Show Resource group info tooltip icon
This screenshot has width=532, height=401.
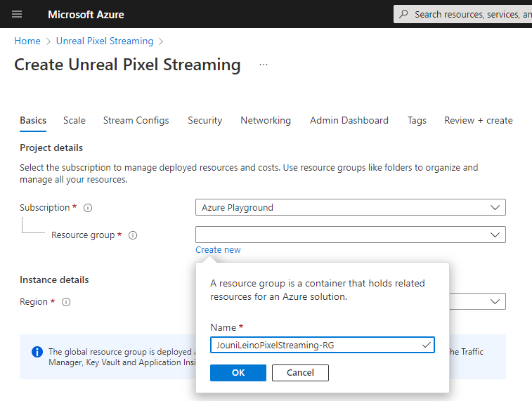133,235
